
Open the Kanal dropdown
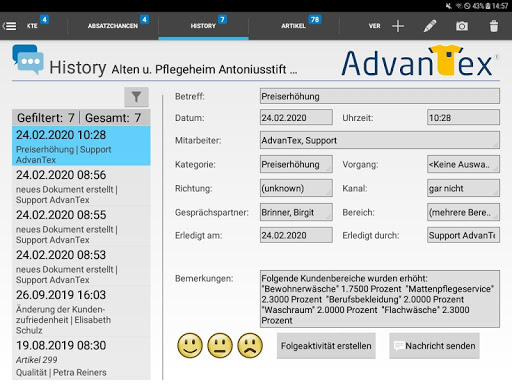(x=463, y=188)
